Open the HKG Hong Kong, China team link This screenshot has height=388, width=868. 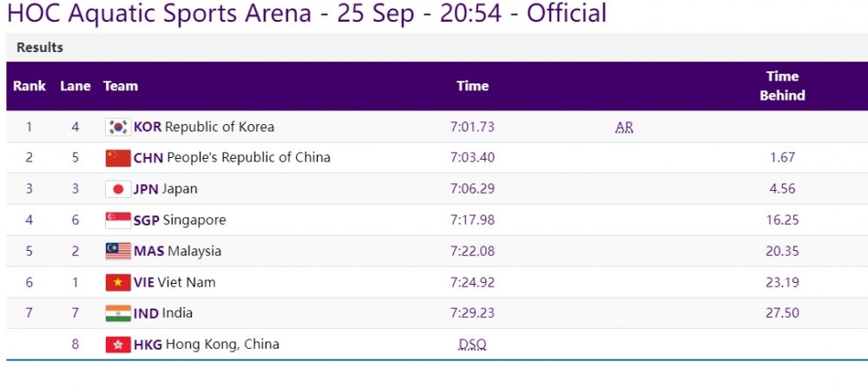[207, 345]
